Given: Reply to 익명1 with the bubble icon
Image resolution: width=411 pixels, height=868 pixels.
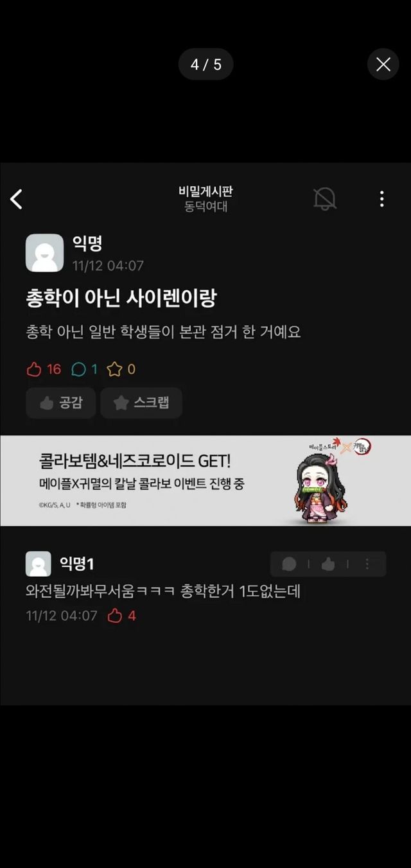Looking at the screenshot, I should pos(289,564).
